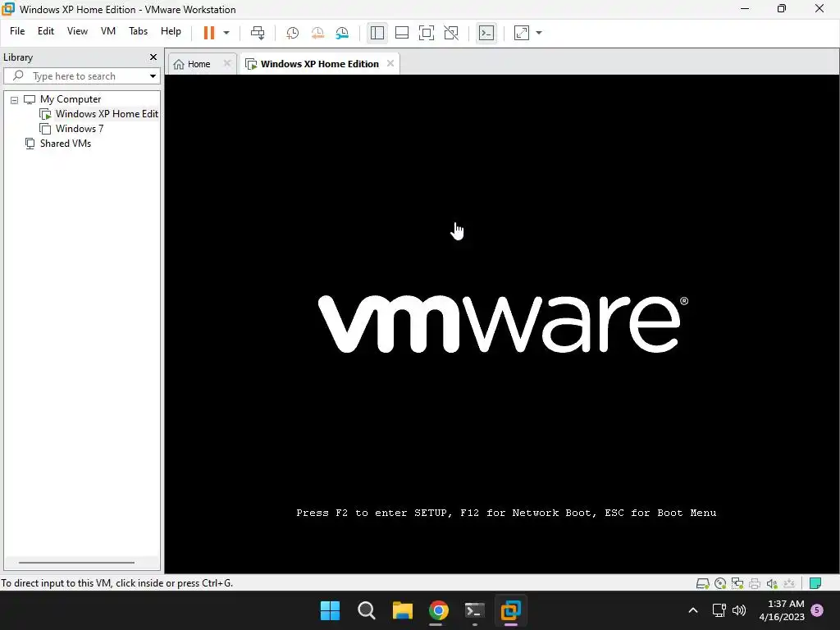Toggle the thumbnail bar toolbar icon
This screenshot has height=630, width=840.
coord(402,33)
